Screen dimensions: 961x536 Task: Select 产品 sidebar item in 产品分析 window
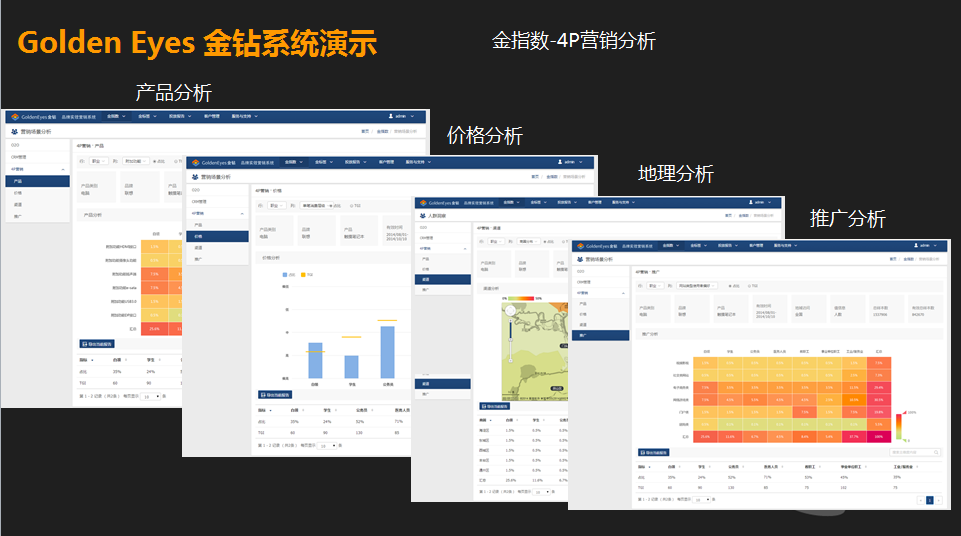coord(37,181)
